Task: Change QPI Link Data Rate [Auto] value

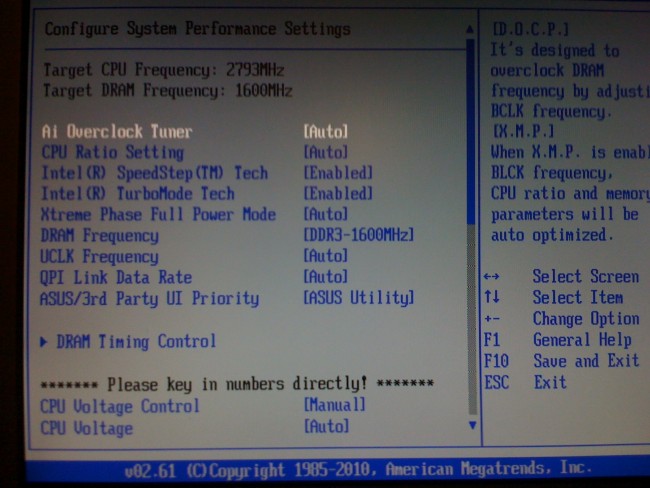Action: 325,277
